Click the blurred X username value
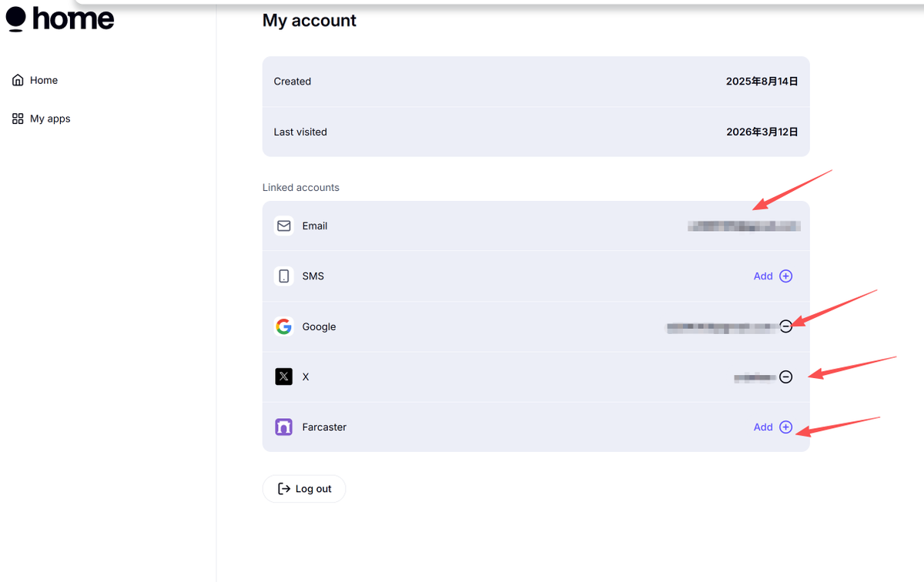The image size is (924, 582). click(x=754, y=377)
